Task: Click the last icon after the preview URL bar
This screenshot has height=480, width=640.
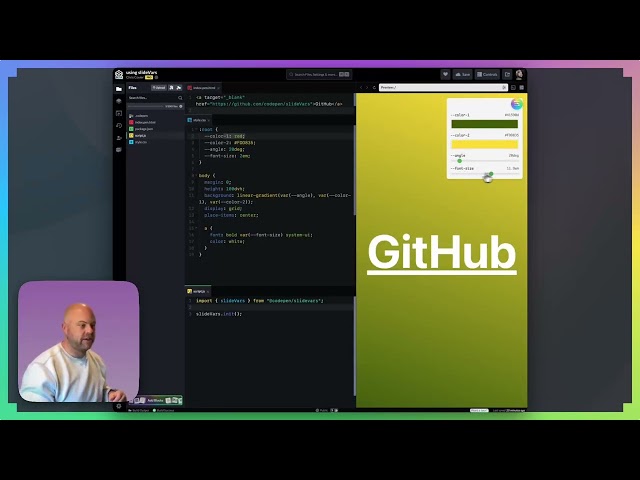Action: [522, 87]
